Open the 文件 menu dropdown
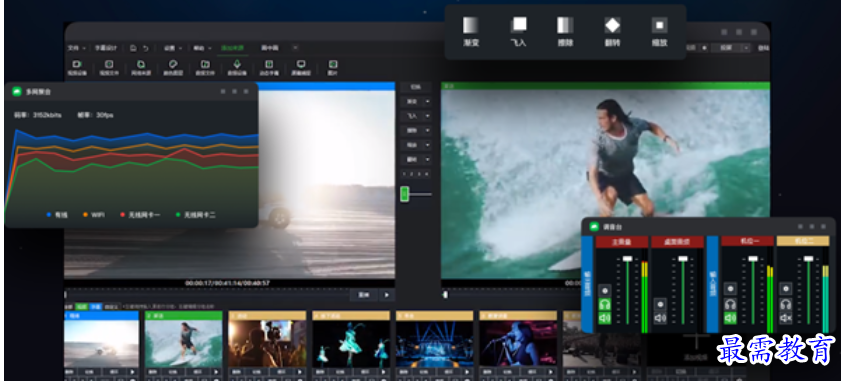Image resolution: width=841 pixels, height=381 pixels. coord(76,48)
